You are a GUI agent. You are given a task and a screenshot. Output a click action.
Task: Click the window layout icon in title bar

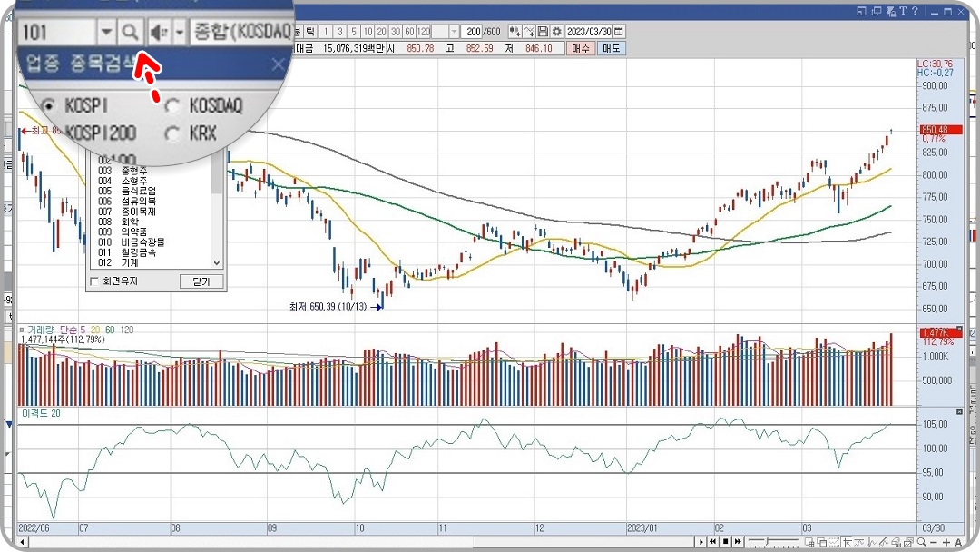pyautogui.click(x=860, y=11)
